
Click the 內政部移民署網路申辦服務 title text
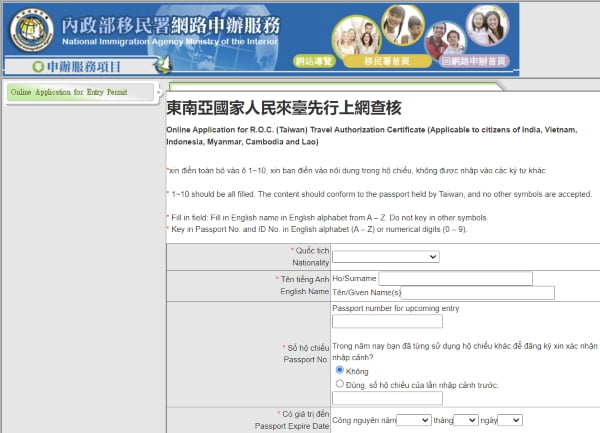(171, 26)
